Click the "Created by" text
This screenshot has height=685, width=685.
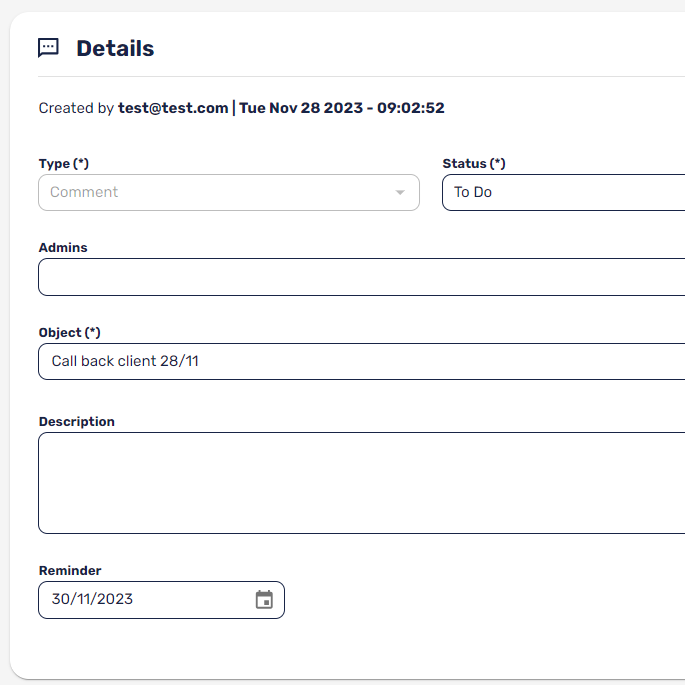[x=76, y=108]
